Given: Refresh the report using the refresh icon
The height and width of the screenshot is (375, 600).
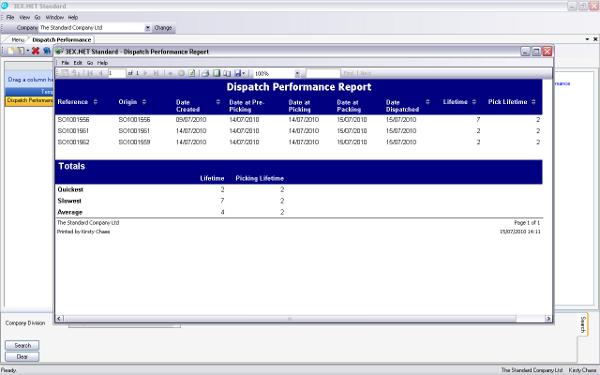Looking at the screenshot, I should pos(192,73).
